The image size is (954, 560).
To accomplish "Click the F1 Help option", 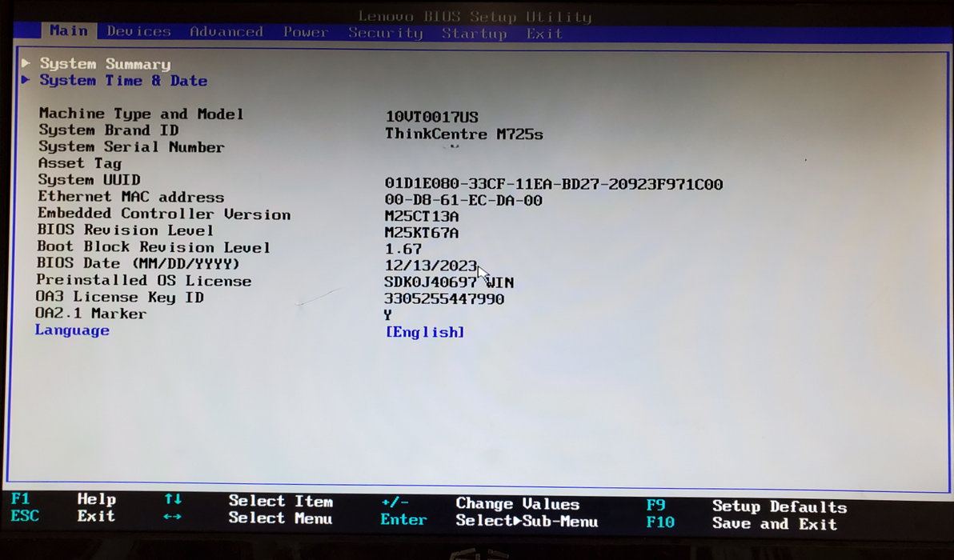I will tap(72, 498).
